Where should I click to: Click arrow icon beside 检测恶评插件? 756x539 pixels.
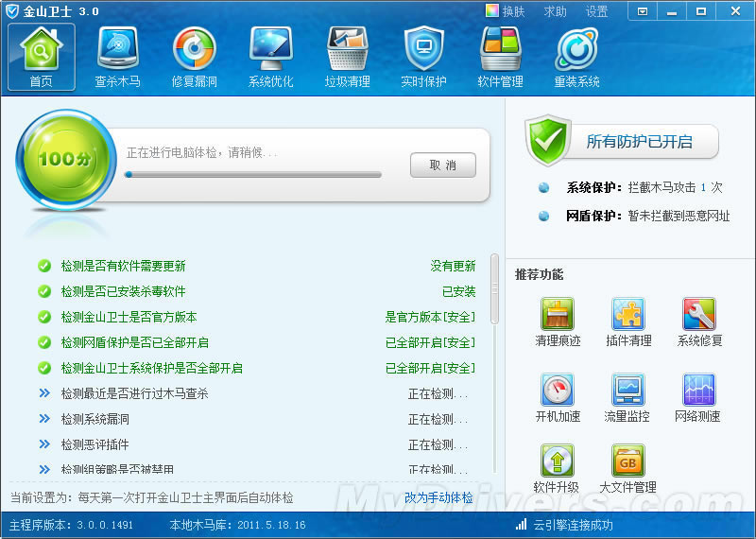pyautogui.click(x=44, y=443)
